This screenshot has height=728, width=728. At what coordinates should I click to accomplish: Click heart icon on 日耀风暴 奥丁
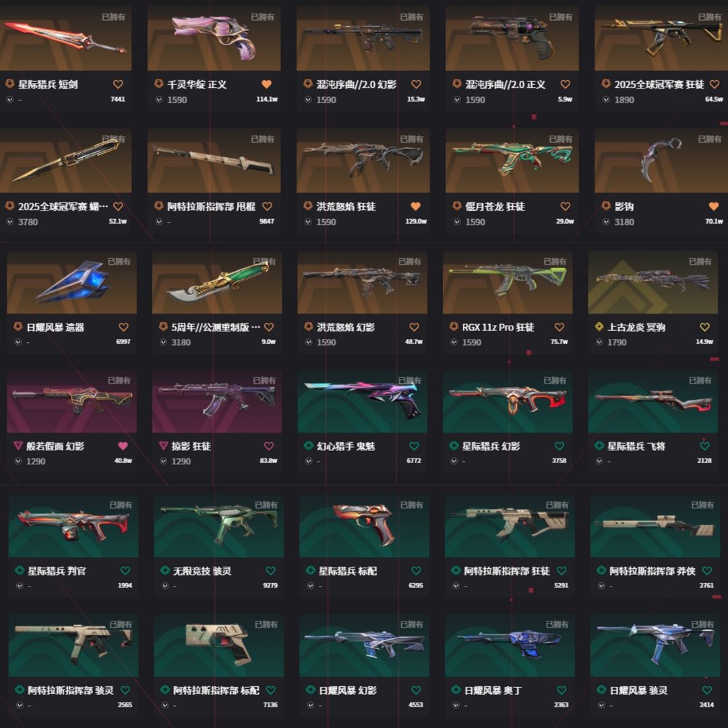562,690
